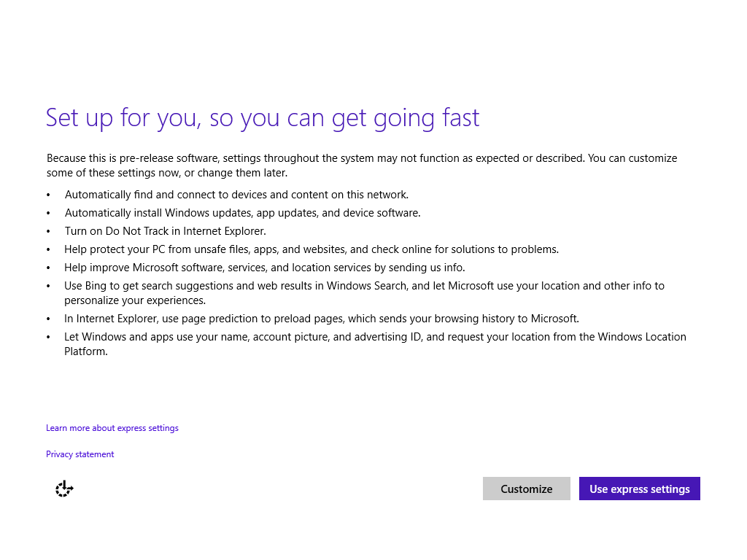Click the bullet "Help improve Microsoft software"
This screenshot has height=560, width=747.
264,268
